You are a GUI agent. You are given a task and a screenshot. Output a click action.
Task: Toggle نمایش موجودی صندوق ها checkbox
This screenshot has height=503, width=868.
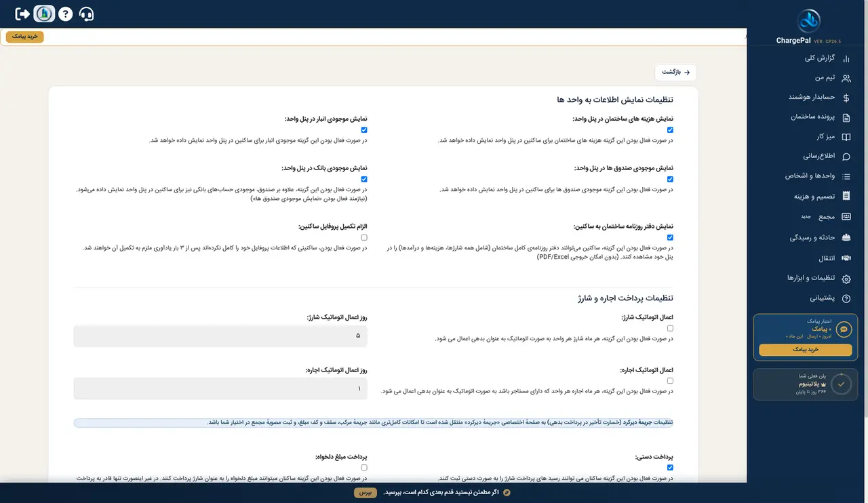tap(670, 179)
